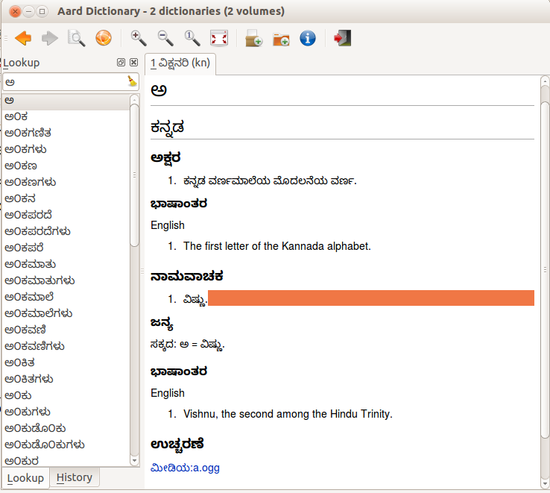Open article in web browser icon
The height and width of the screenshot is (493, 550).
tap(103, 38)
